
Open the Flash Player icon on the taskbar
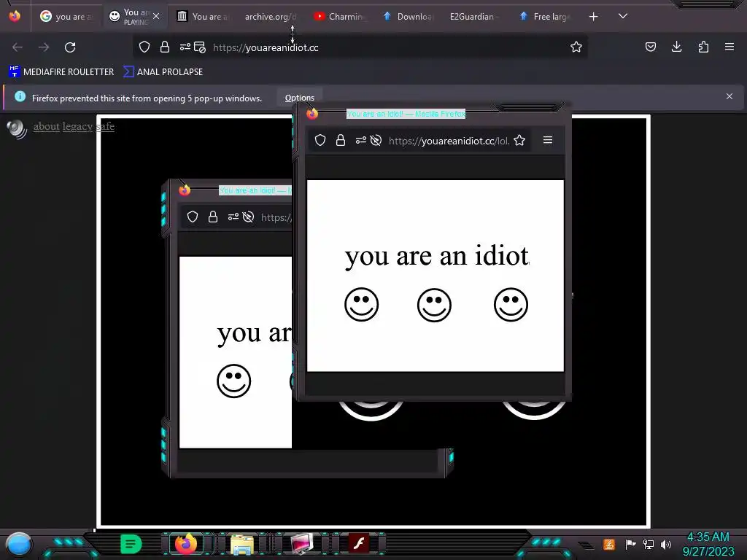point(359,543)
